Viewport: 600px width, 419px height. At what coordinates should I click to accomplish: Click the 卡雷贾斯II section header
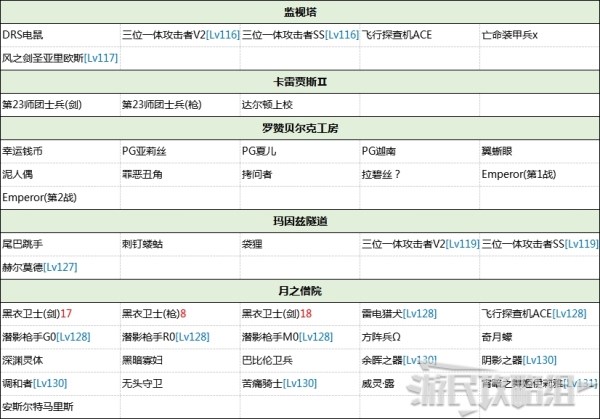tap(300, 82)
